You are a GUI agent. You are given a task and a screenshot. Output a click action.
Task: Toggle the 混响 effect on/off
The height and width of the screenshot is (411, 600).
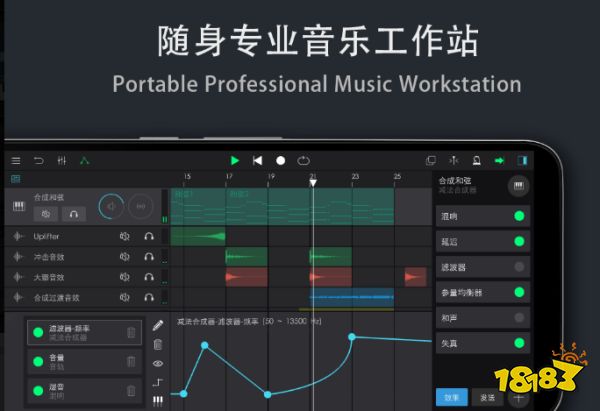pyautogui.click(x=518, y=216)
